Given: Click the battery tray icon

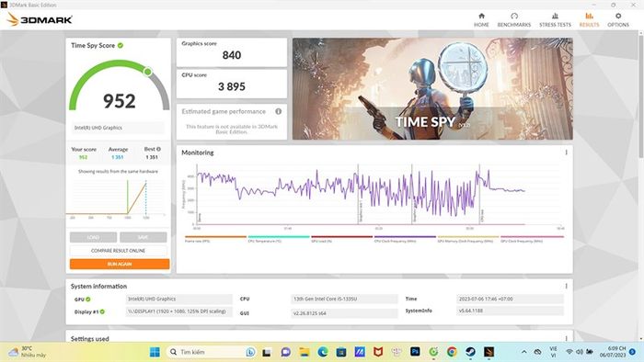Looking at the screenshot, I should pyautogui.click(x=590, y=352).
